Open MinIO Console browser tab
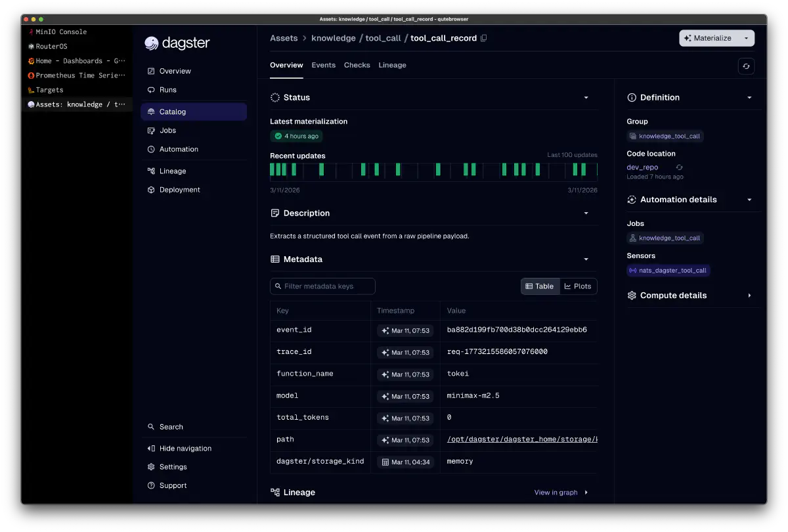Screen dimensions: 788x532 point(77,32)
